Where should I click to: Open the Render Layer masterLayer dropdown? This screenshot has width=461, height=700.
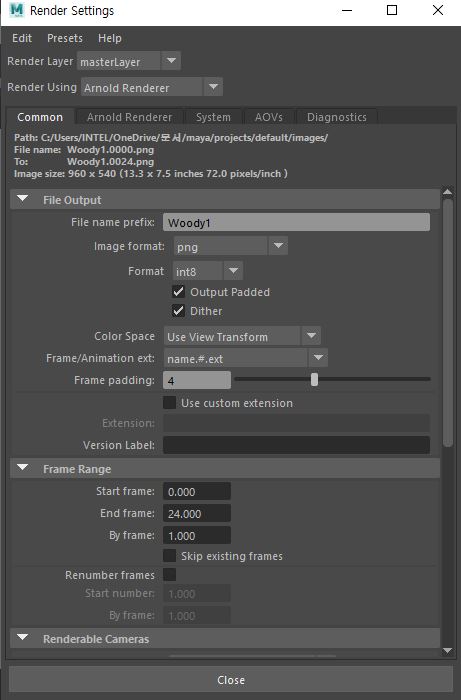pos(129,61)
